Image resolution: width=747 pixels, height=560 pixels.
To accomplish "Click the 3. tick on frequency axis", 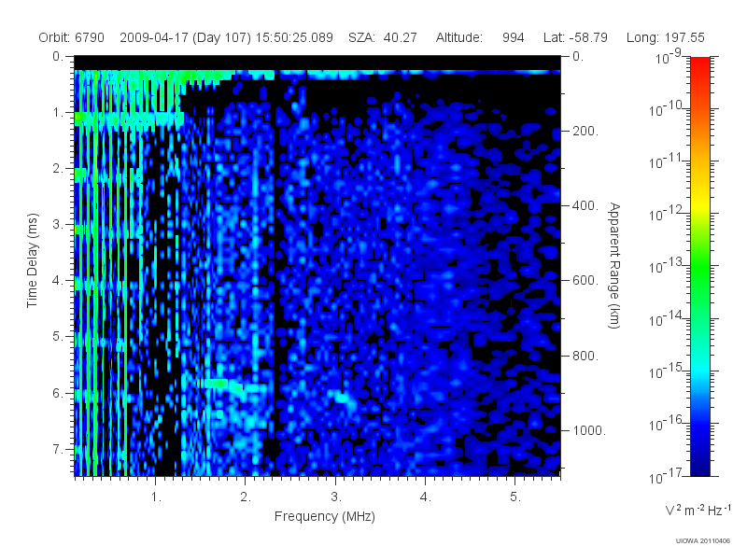I will click(x=336, y=497).
